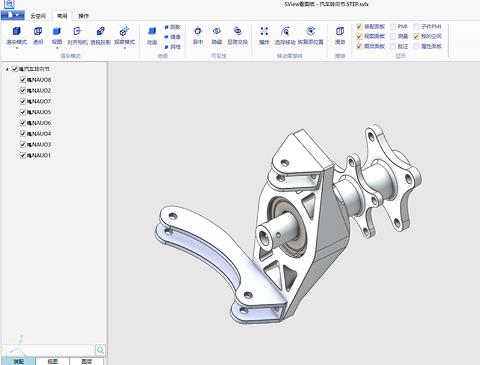Switch to the 操作 ribbon tab
Image resolution: width=480 pixels, height=365 pixels.
83,16
